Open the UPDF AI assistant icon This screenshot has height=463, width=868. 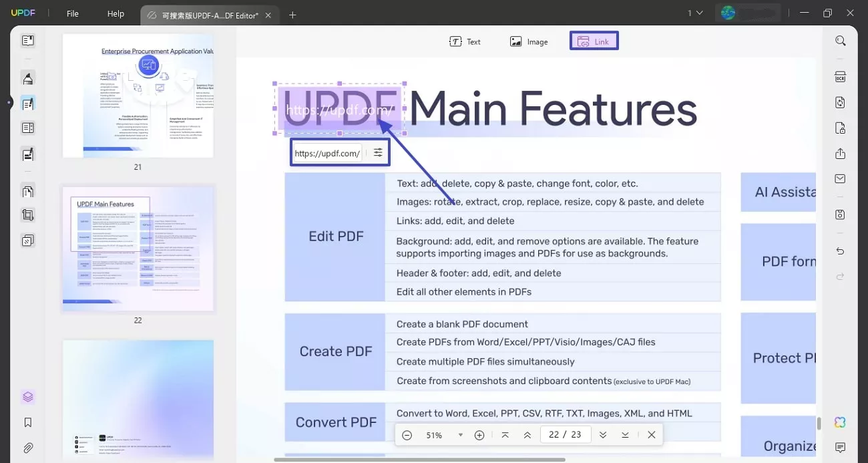[840, 422]
